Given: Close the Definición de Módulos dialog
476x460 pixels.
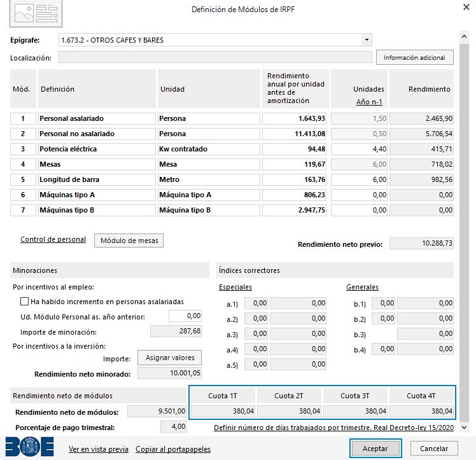Looking at the screenshot, I should (x=466, y=7).
